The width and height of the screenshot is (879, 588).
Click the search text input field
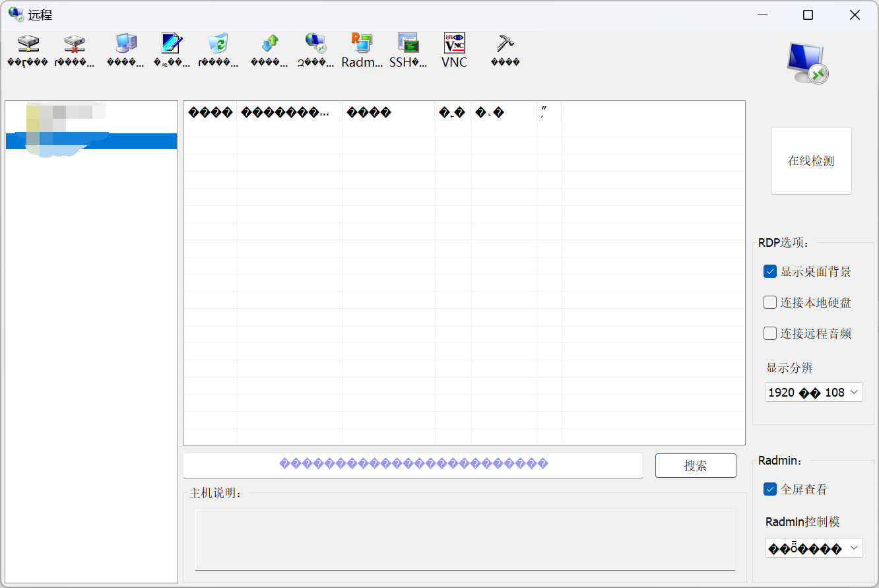412,465
